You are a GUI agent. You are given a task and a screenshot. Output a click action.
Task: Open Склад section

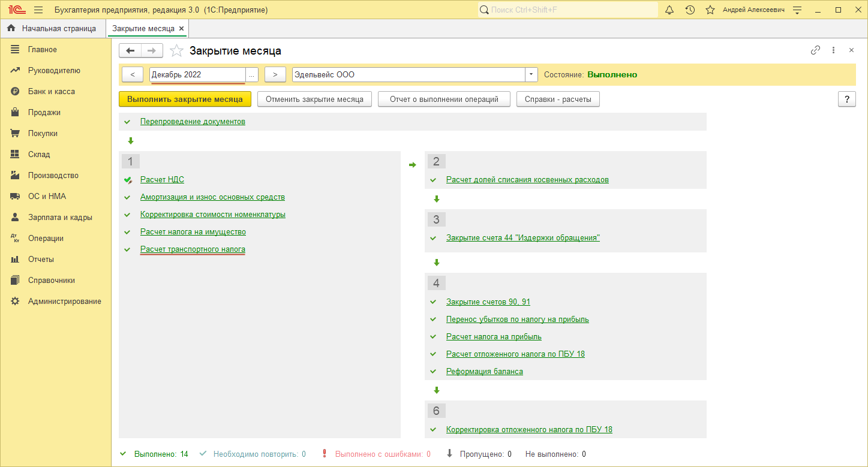coord(39,154)
